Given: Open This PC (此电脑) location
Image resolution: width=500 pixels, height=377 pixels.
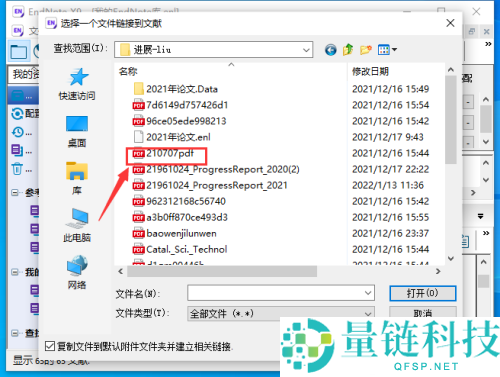Looking at the screenshot, I should pyautogui.click(x=77, y=225).
